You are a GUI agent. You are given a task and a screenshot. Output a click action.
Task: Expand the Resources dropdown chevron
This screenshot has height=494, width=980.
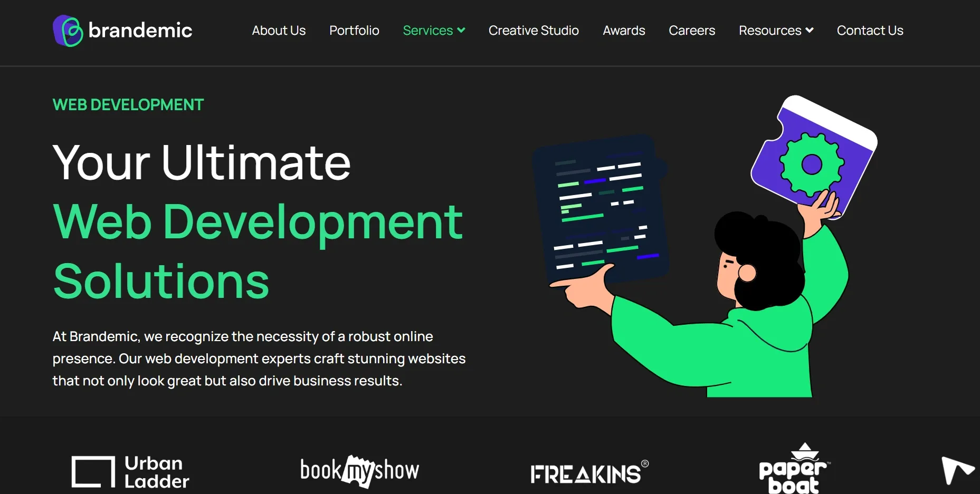click(x=810, y=31)
